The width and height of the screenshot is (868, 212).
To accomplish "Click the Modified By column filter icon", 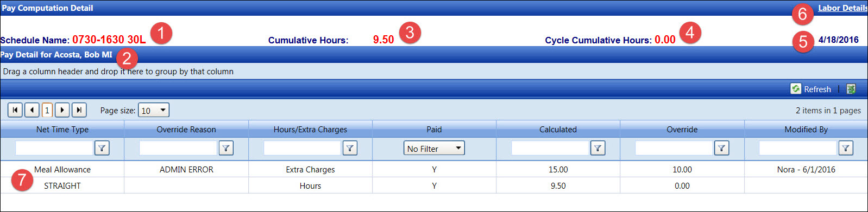I will pyautogui.click(x=846, y=148).
